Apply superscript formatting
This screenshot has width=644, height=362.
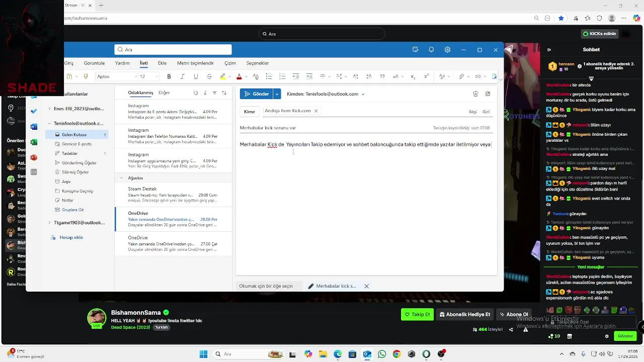427,76
